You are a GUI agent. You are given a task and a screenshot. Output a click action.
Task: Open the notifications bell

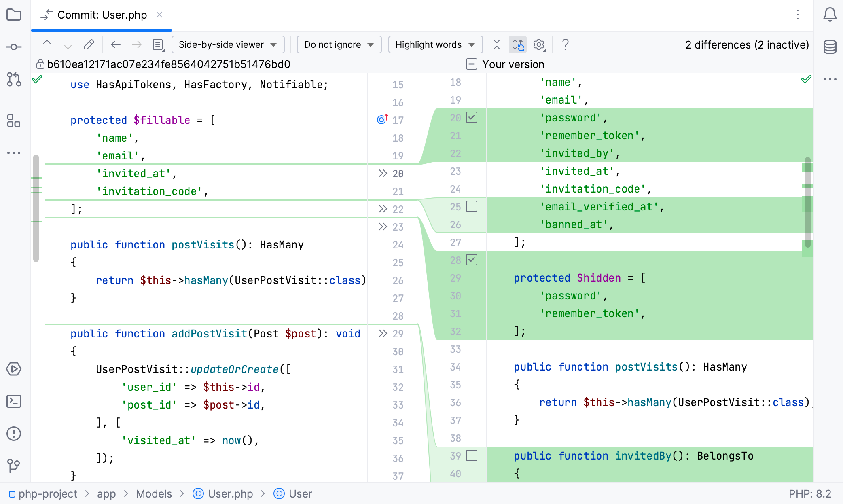click(829, 15)
